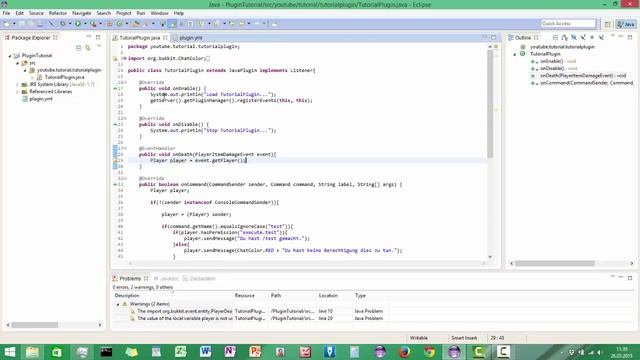
Task: Collapse the TutorialPlugin class in Outline
Action: 514,54
